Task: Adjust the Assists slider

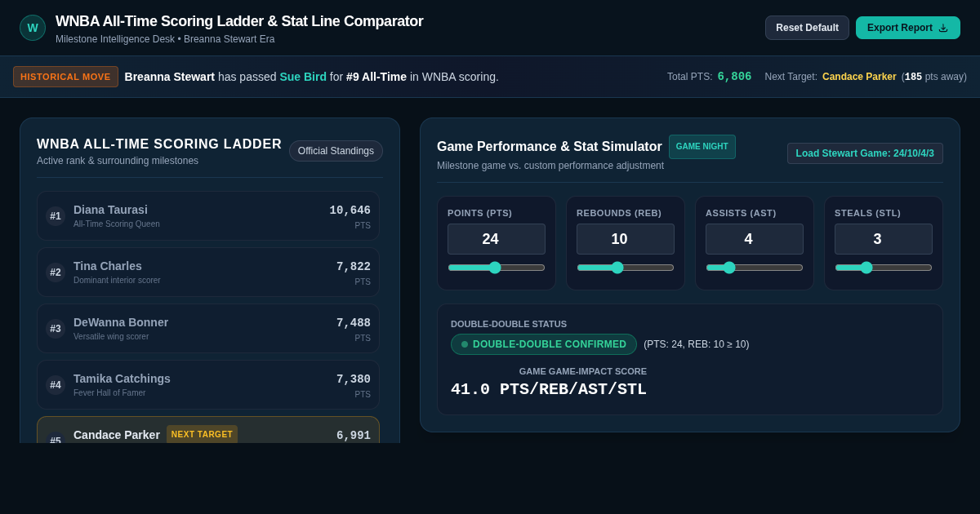Action: [x=755, y=268]
